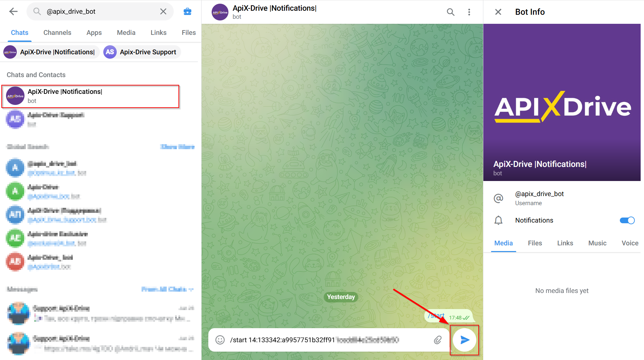Open the Apps tab

coord(94,33)
